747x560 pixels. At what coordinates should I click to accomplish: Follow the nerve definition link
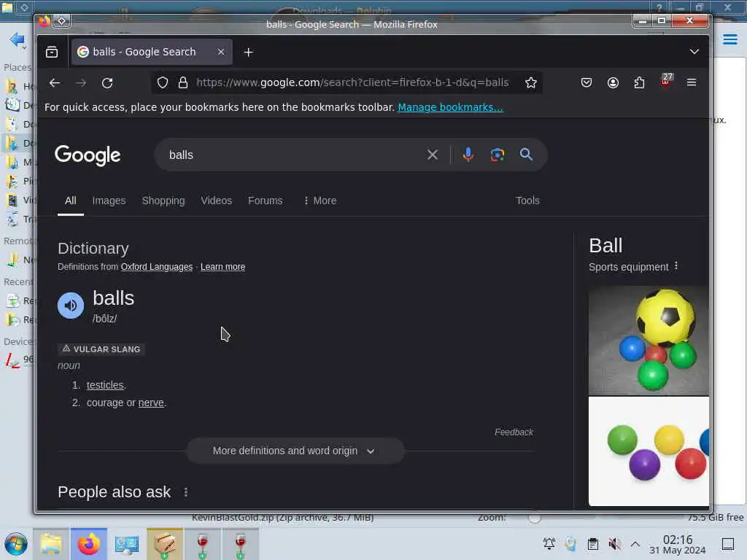[x=151, y=402]
